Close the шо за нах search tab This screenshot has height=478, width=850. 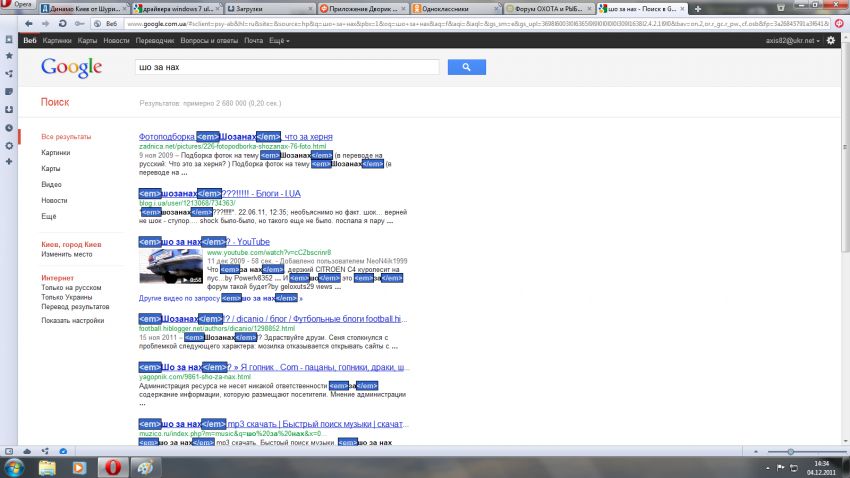tap(682, 9)
